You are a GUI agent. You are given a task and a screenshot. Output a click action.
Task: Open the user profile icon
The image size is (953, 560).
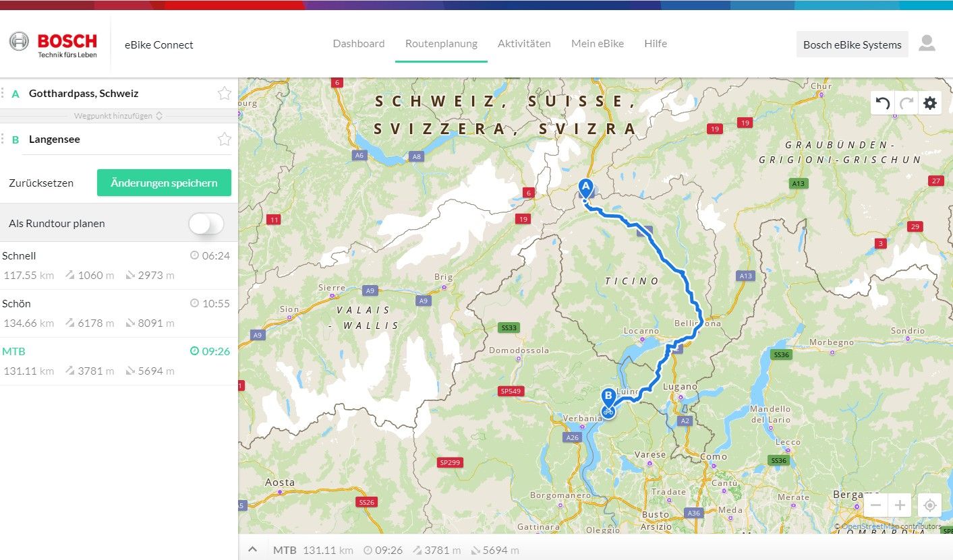[927, 44]
